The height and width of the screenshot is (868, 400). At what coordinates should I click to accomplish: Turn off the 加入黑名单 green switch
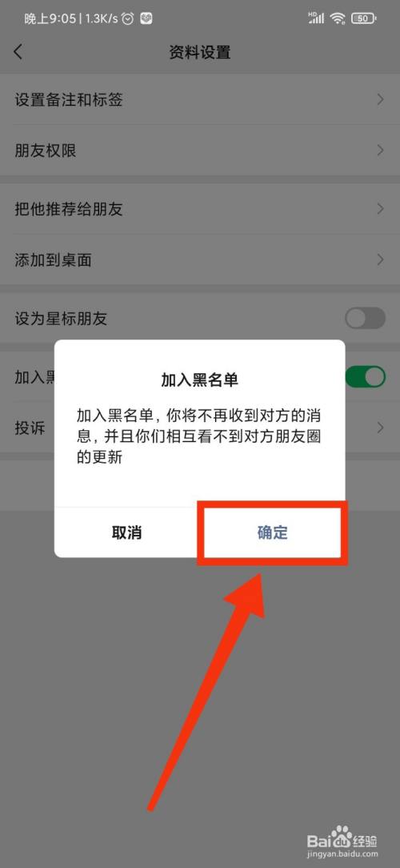[x=365, y=377]
